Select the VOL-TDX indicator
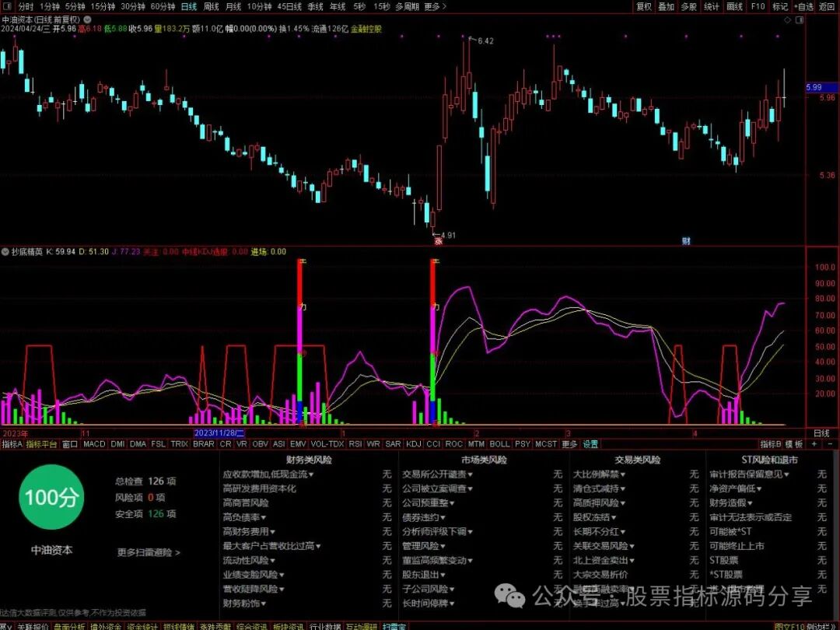 click(327, 444)
